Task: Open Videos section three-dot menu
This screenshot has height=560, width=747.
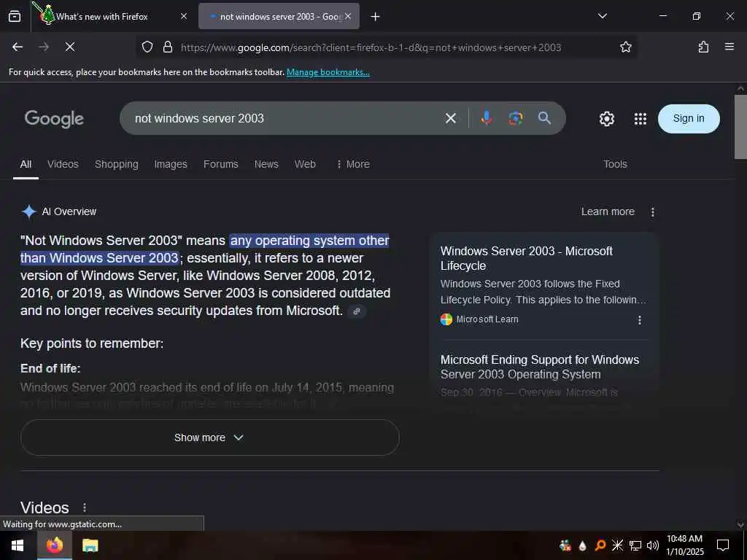Action: pyautogui.click(x=85, y=507)
